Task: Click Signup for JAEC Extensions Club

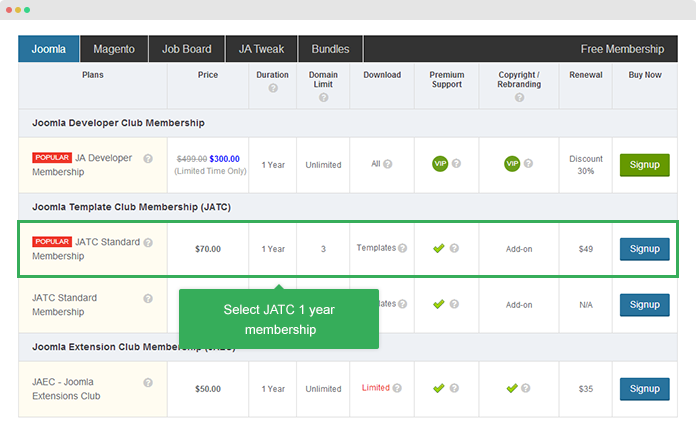Action: click(645, 389)
